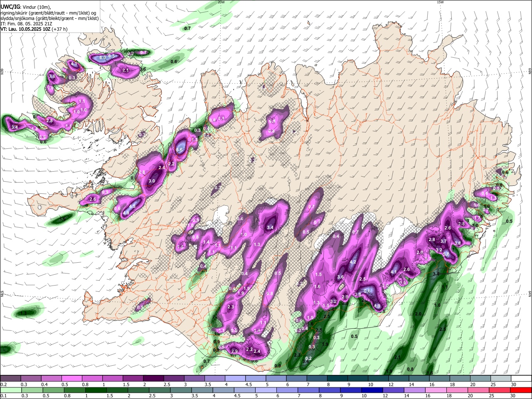Pick the white snow-scale swatch labeled 30
532x399 pixels.
click(x=521, y=379)
